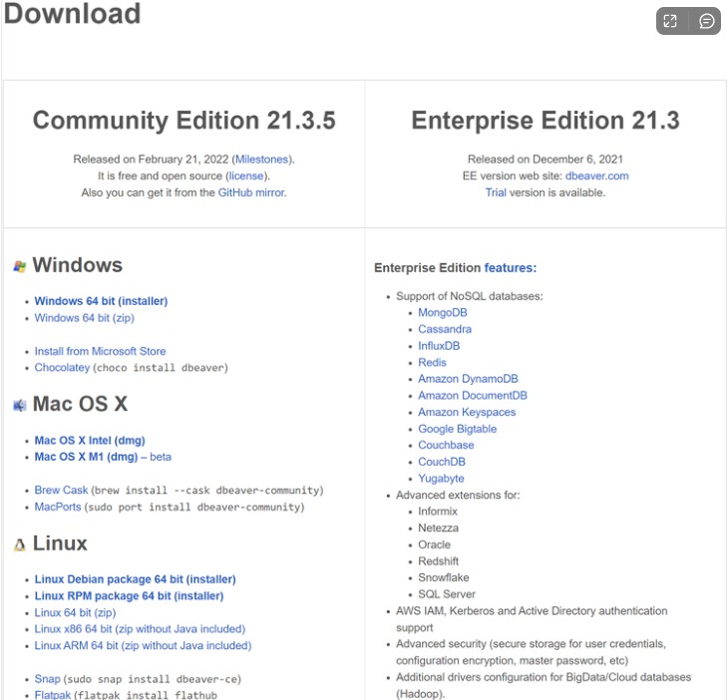The width and height of the screenshot is (728, 700).
Task: Click the Download page title
Action: pos(72,13)
